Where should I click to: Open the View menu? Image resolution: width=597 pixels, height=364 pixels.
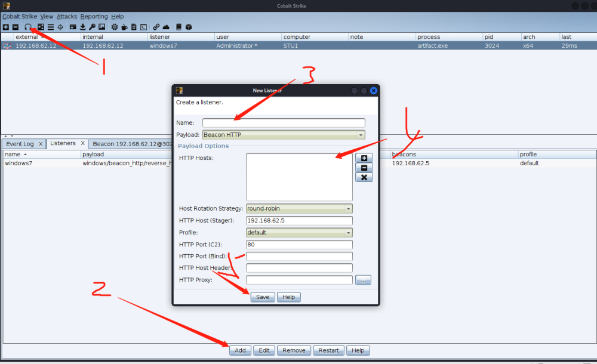pos(47,16)
